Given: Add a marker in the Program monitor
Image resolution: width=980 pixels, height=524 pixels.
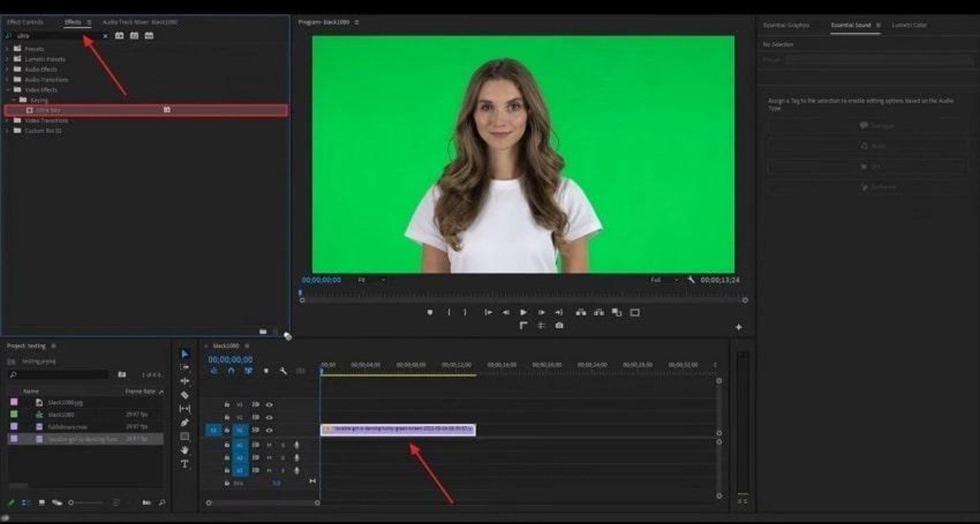Looking at the screenshot, I should coord(430,312).
